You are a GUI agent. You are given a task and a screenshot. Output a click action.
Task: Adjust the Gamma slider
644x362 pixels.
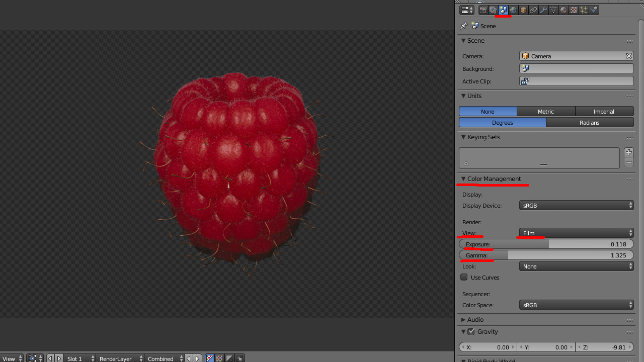pos(546,255)
